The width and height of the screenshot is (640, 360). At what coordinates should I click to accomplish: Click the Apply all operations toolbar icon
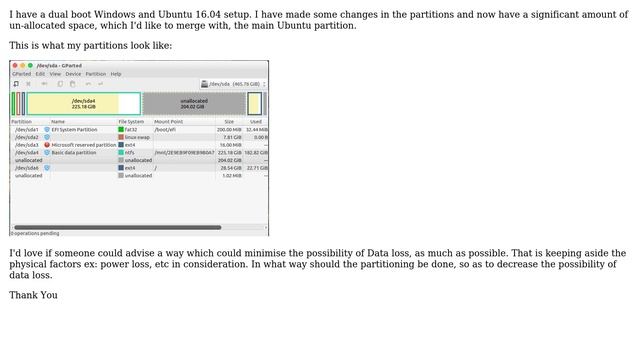click(x=100, y=84)
